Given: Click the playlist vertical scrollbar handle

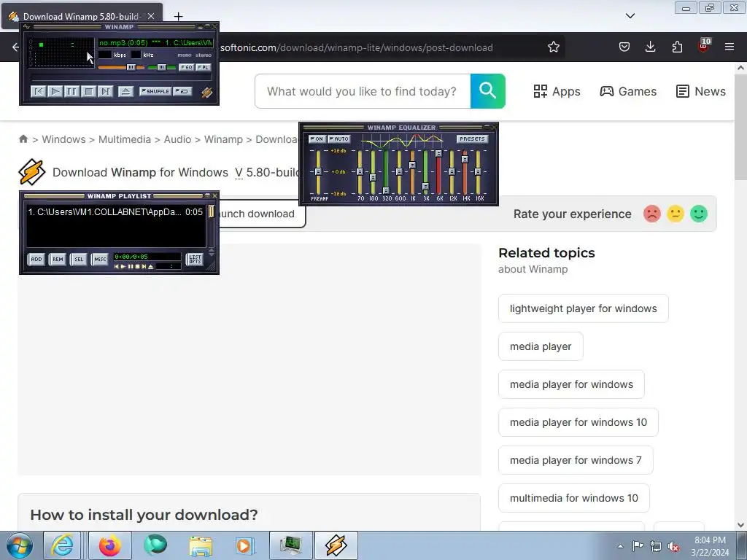Looking at the screenshot, I should 211,211.
